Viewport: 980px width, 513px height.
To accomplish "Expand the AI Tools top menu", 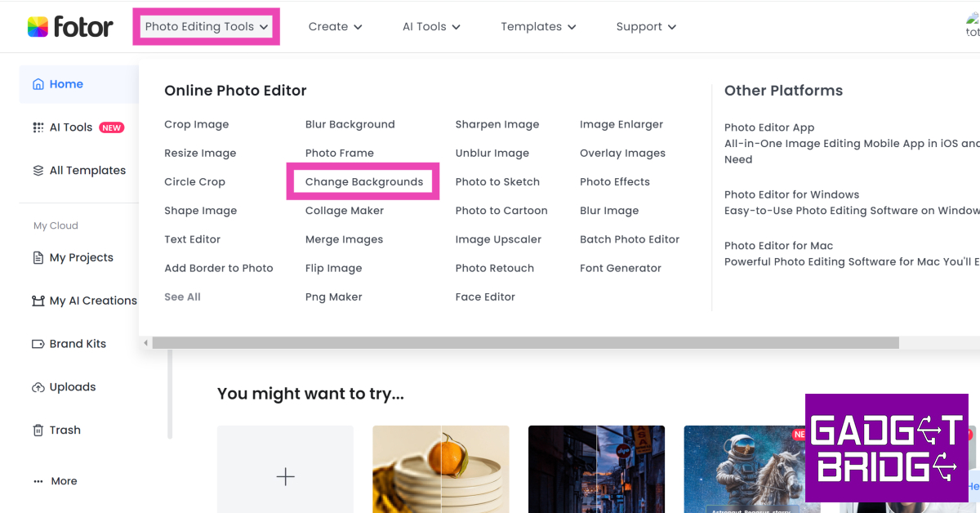I will click(431, 27).
